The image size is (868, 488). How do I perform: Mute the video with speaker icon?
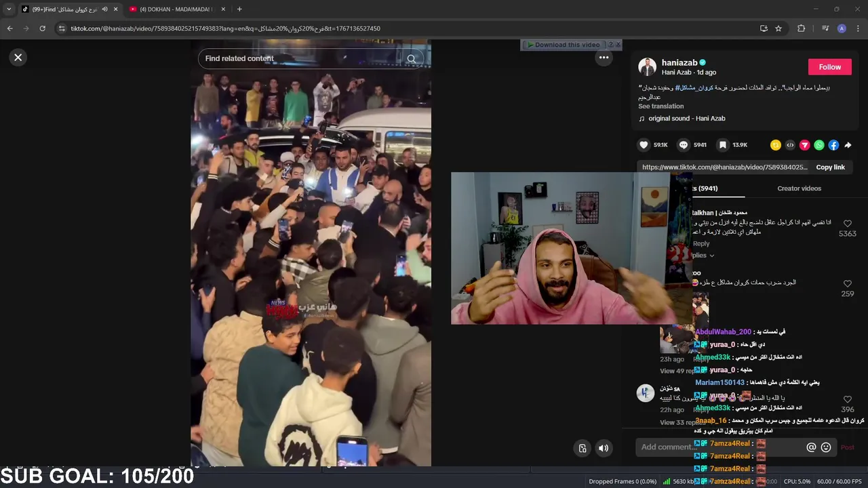(604, 448)
